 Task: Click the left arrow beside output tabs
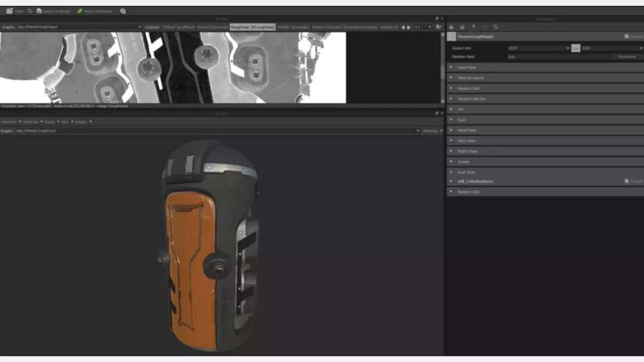coord(403,27)
